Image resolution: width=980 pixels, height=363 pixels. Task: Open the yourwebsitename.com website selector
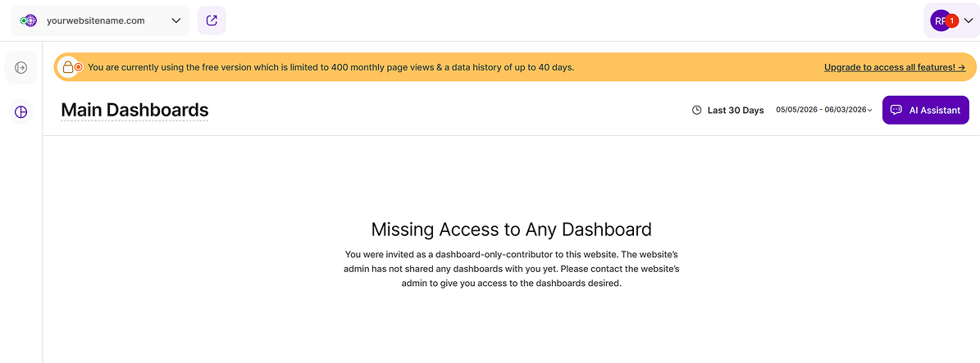(x=100, y=20)
